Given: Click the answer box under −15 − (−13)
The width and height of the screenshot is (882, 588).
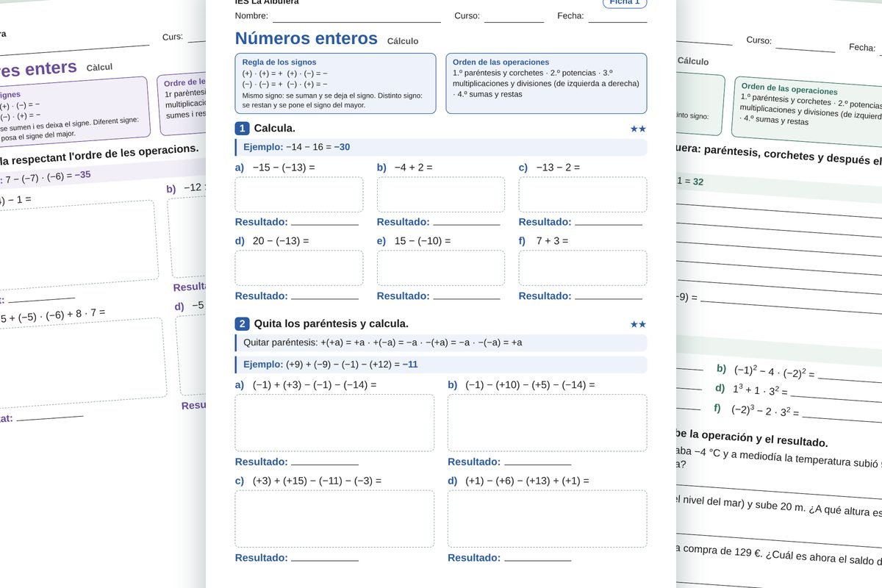Looking at the screenshot, I should (x=299, y=195).
